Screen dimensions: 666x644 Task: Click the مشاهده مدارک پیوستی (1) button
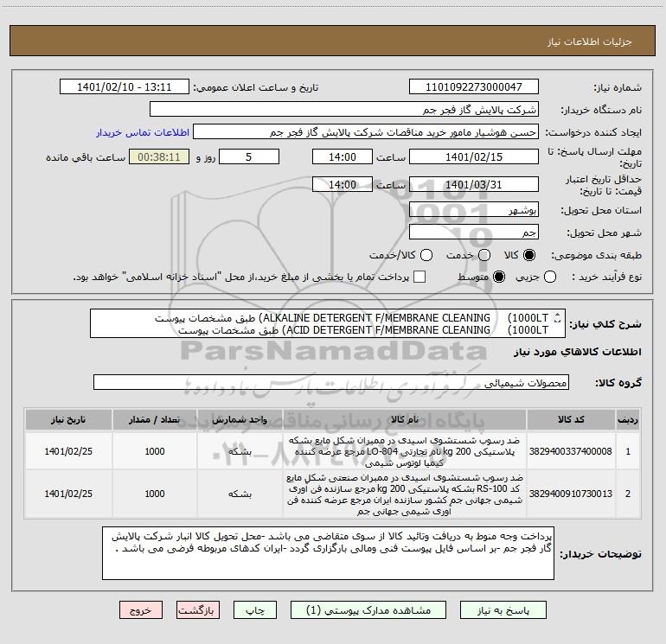coord(368,610)
